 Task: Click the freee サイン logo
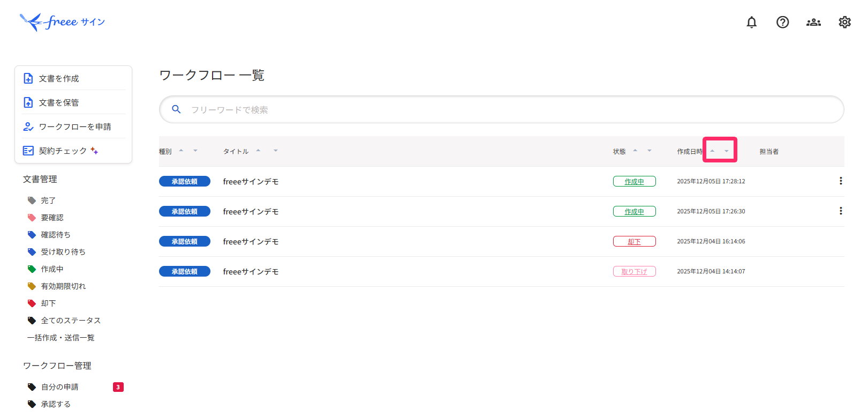[62, 22]
